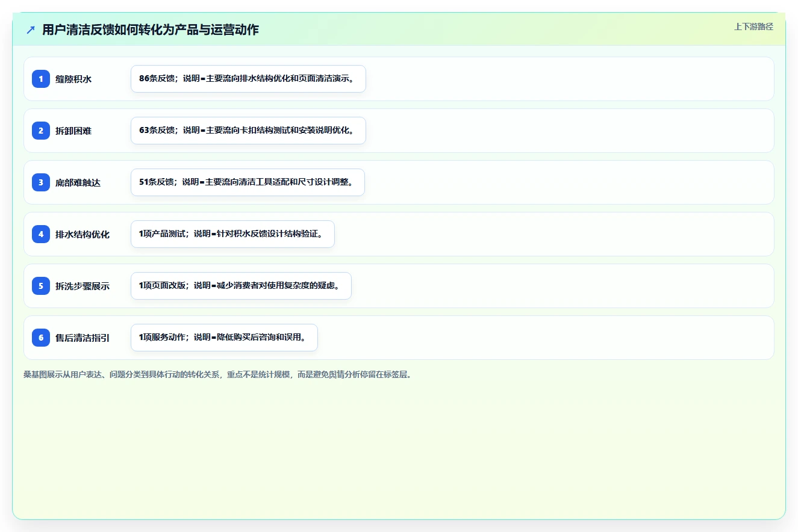Click number badge 6 for 售后清洁指引
This screenshot has width=798, height=532.
41,338
